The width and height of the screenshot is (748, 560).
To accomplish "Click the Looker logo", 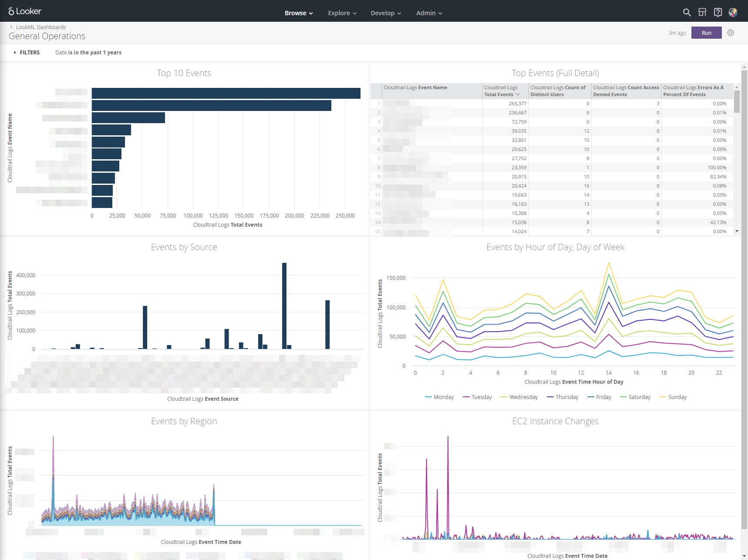I will coord(24,11).
